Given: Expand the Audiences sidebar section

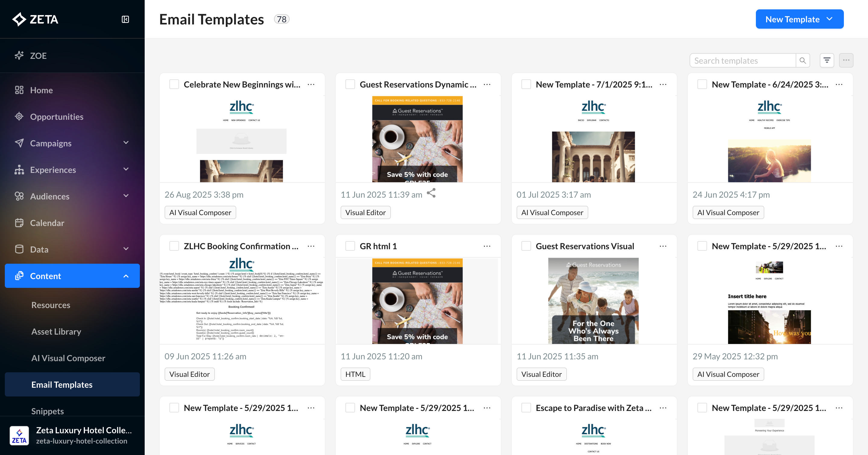Looking at the screenshot, I should 126,196.
